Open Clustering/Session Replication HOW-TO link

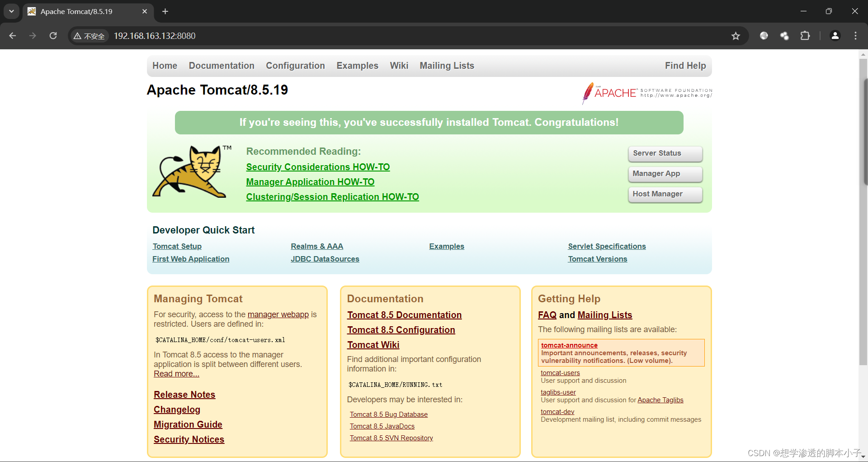332,197
